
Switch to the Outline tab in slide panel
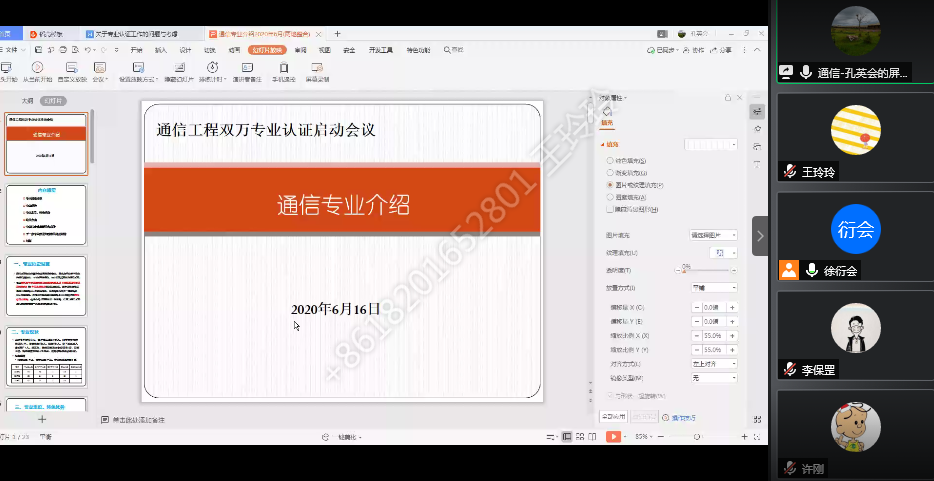(x=27, y=101)
